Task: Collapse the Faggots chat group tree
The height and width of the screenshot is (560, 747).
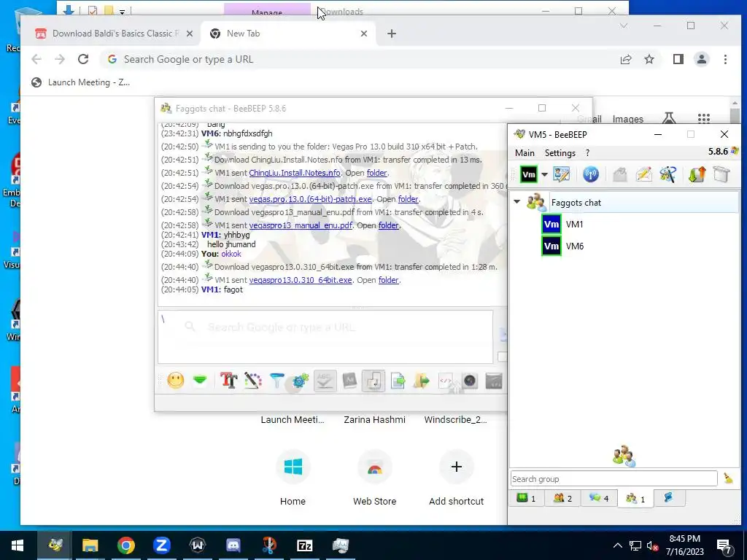Action: pos(517,202)
